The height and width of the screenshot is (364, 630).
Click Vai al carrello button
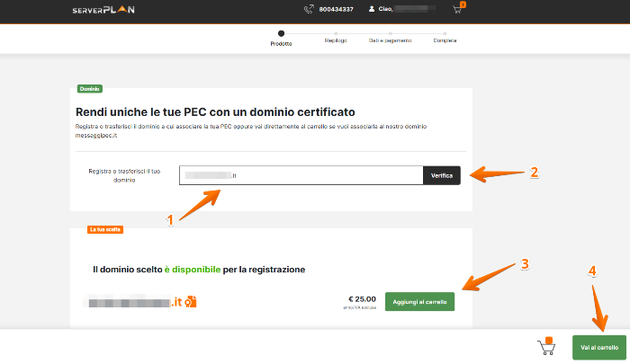[598, 347]
